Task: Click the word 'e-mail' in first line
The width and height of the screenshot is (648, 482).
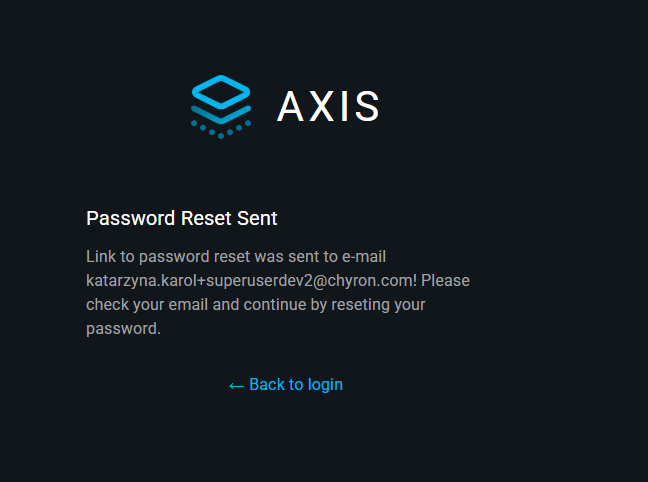Action: (364, 256)
